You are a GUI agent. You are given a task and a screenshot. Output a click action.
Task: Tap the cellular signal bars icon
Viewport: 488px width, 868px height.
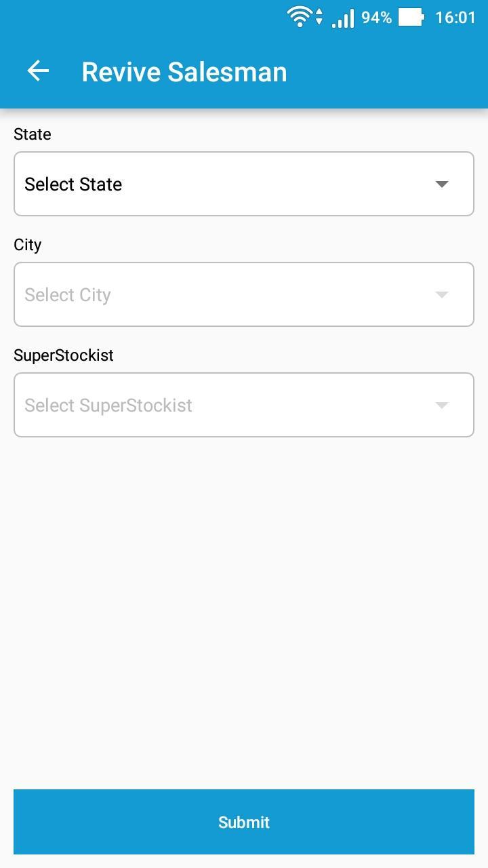point(343,18)
